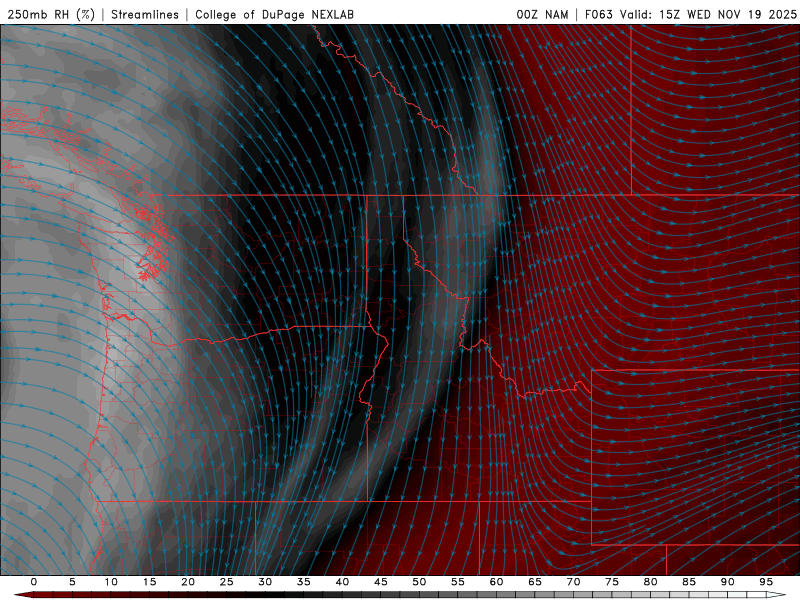Click the colorbar tick label "55"
Screen dimensions: 800x600
pos(458,582)
